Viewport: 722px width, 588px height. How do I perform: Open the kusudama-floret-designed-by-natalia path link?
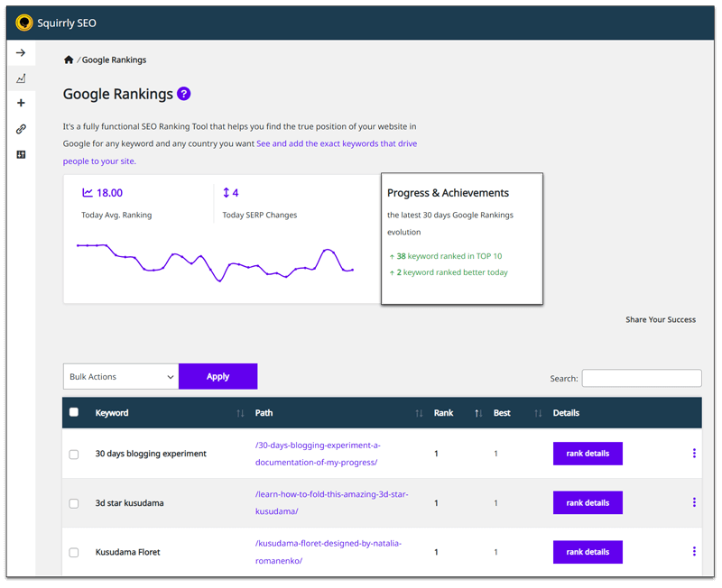pyautogui.click(x=329, y=552)
